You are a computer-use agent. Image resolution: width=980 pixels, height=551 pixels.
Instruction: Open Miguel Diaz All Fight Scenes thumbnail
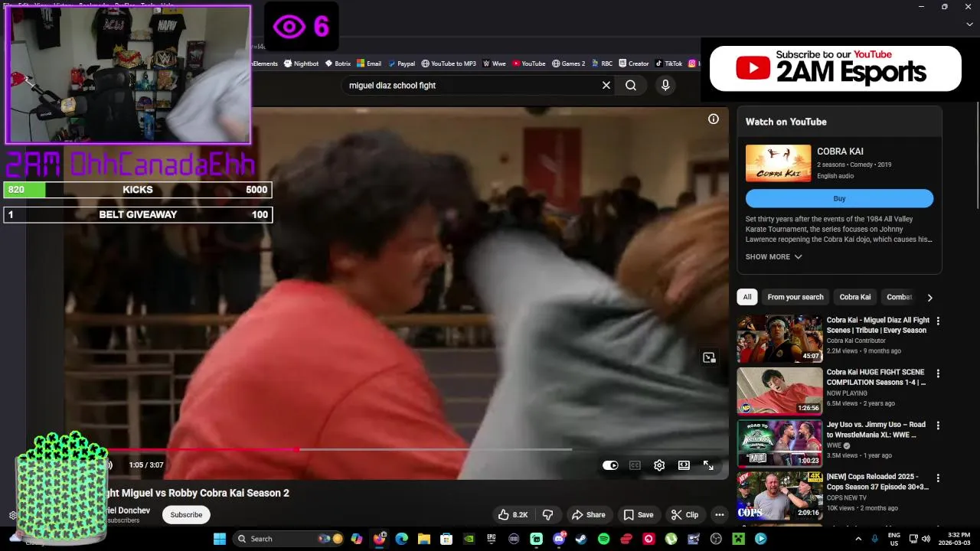coord(779,339)
